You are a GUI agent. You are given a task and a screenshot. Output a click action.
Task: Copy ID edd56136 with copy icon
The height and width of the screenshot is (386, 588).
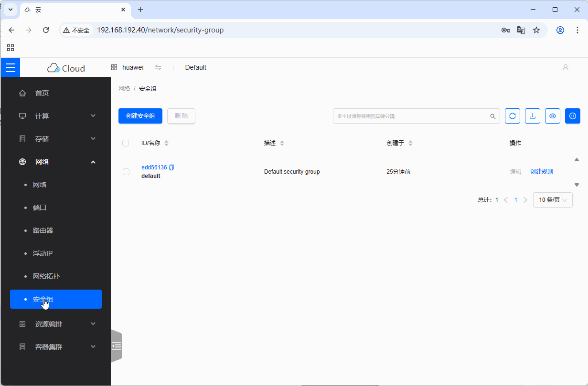171,167
